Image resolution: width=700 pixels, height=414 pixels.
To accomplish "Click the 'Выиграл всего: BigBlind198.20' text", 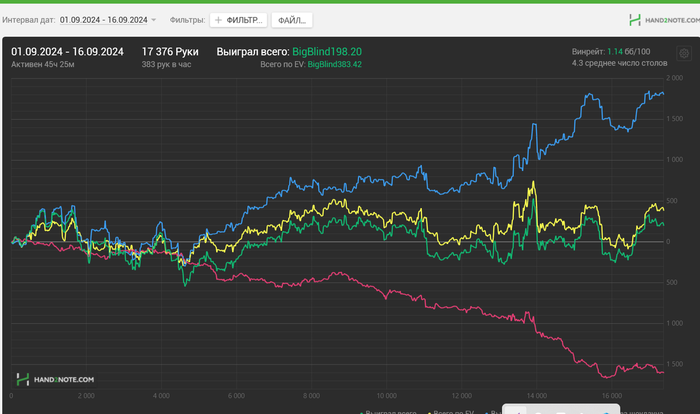I will click(289, 52).
